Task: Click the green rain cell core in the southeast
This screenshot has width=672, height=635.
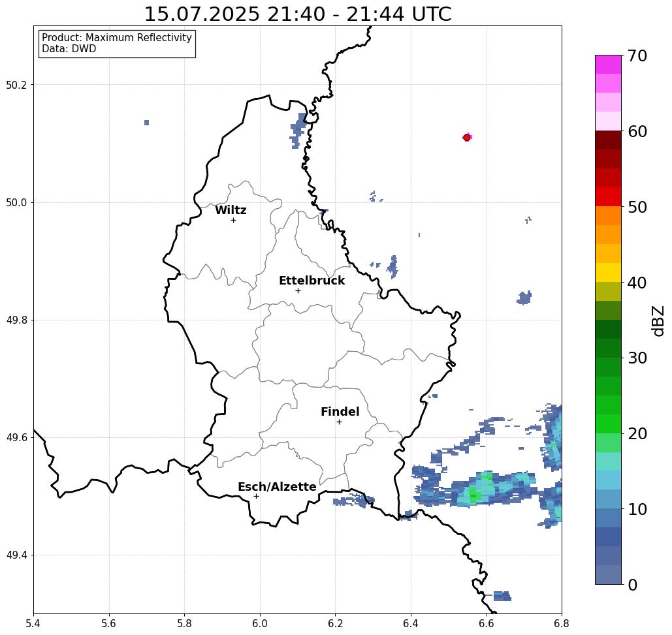Action: [x=473, y=495]
